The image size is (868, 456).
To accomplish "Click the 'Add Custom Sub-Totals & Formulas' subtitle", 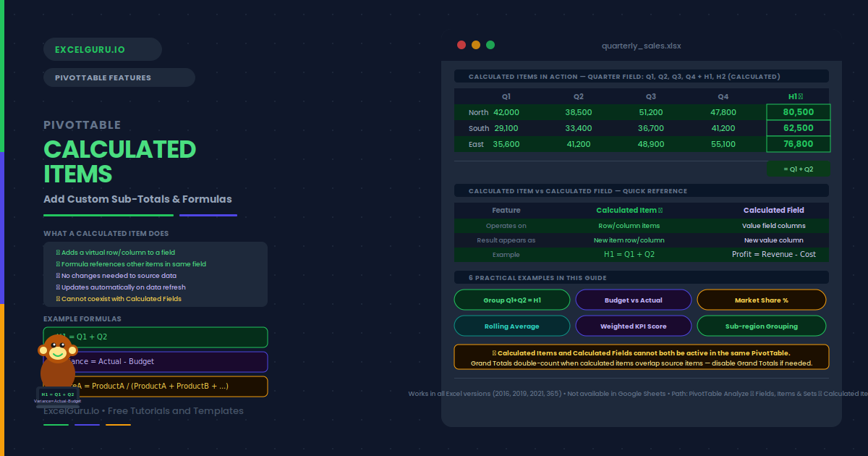I will click(137, 199).
